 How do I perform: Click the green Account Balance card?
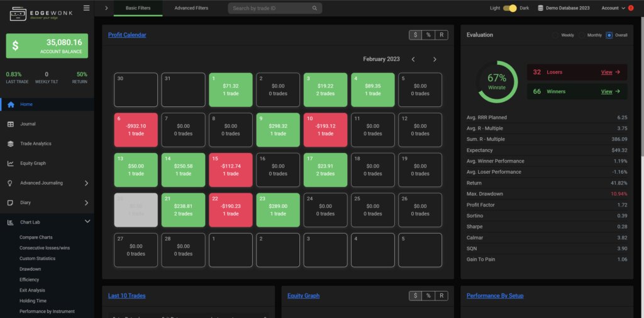tap(47, 46)
